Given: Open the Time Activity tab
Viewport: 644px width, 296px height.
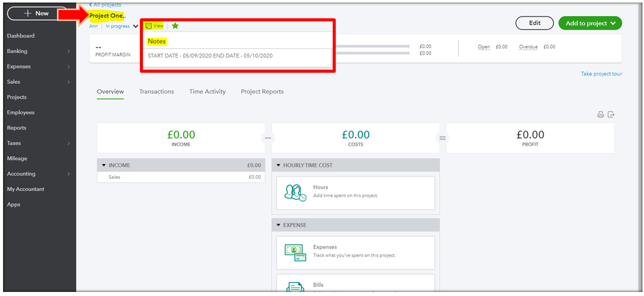Looking at the screenshot, I should 207,92.
